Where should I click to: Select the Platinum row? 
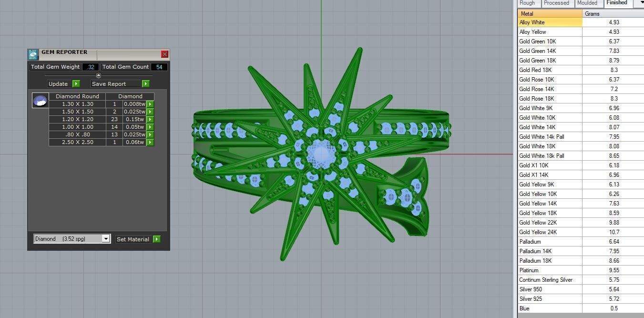(581, 270)
